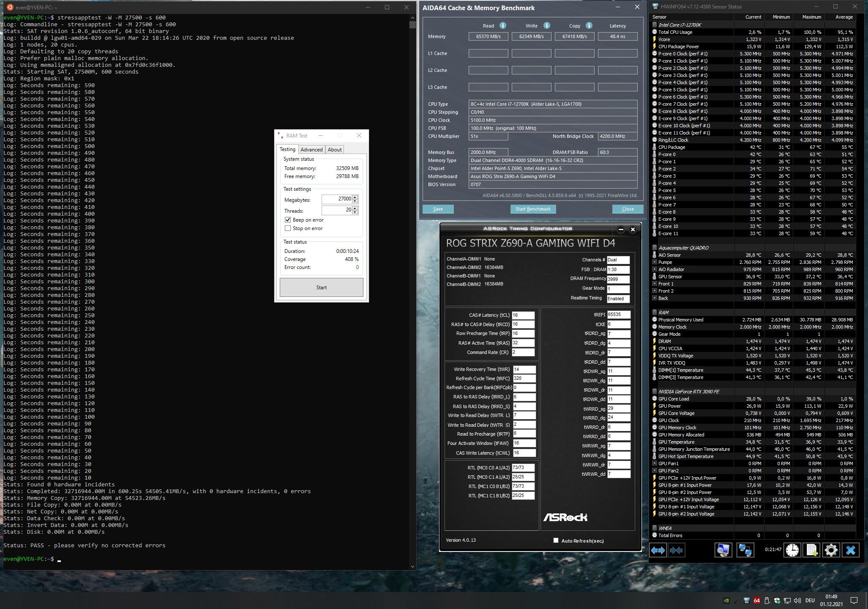Reset HWiNFO timer via clock icon
Viewport: 868px width, 609px height.
point(792,550)
